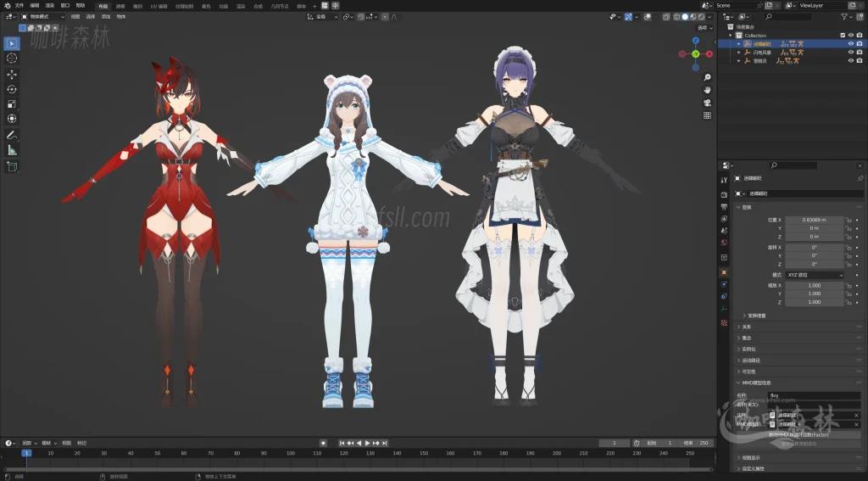Click the viewport pan hand icon
Viewport: 868px width, 481px height.
[x=707, y=90]
